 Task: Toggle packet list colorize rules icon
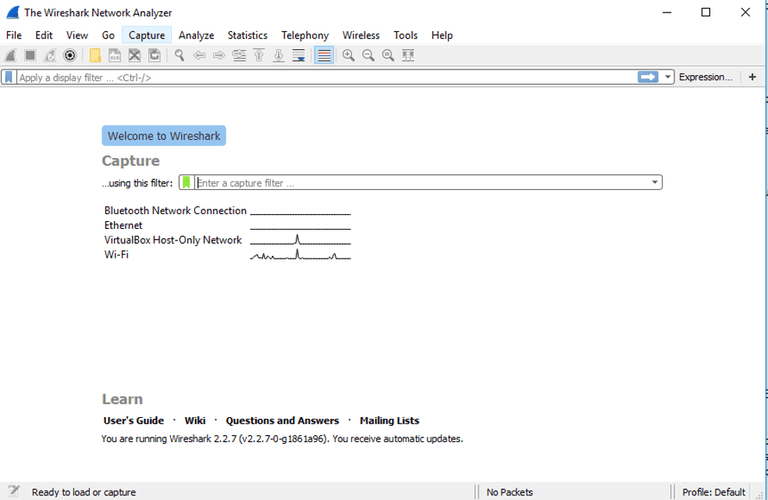[x=324, y=55]
